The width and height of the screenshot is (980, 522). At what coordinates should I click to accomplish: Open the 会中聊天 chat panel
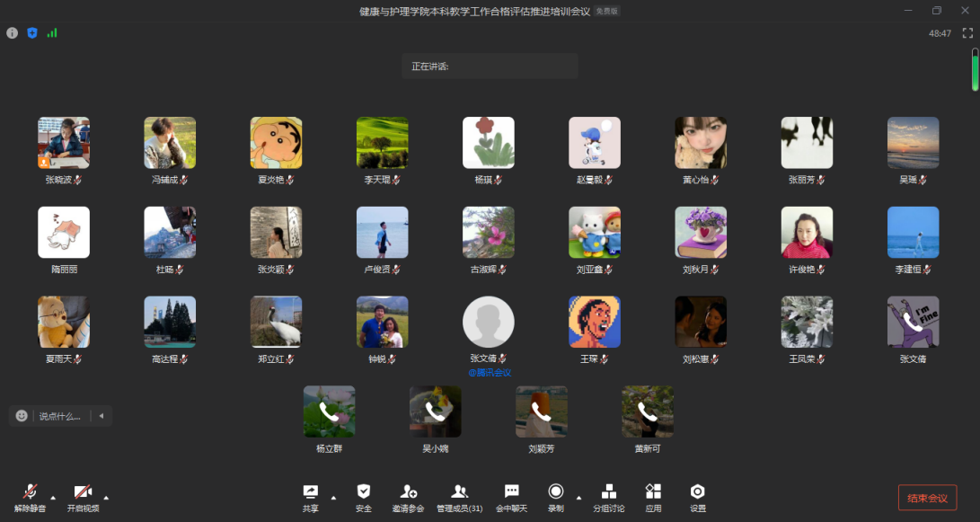[x=511, y=497]
